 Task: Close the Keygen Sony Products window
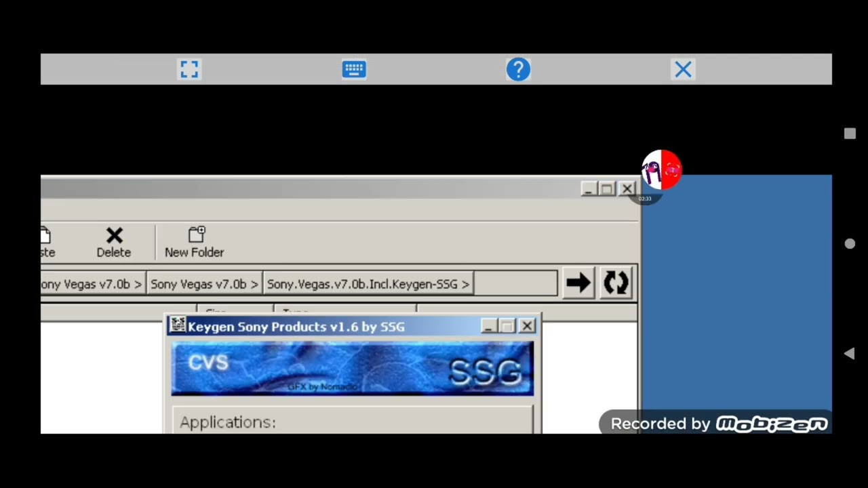pyautogui.click(x=527, y=326)
